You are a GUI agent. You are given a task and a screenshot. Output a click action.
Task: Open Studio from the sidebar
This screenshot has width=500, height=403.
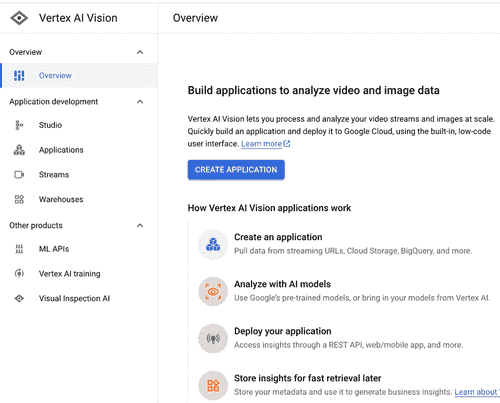pyautogui.click(x=79, y=125)
